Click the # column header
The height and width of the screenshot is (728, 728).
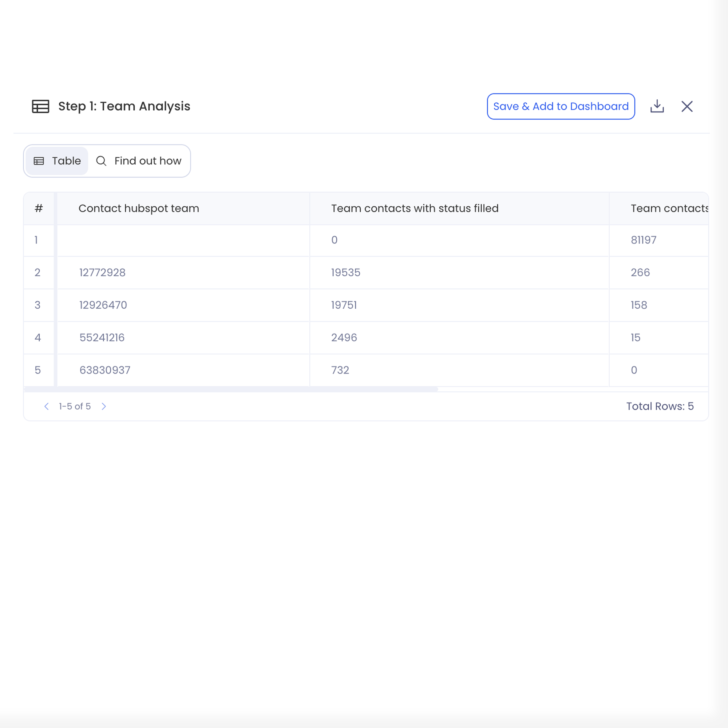pos(39,208)
